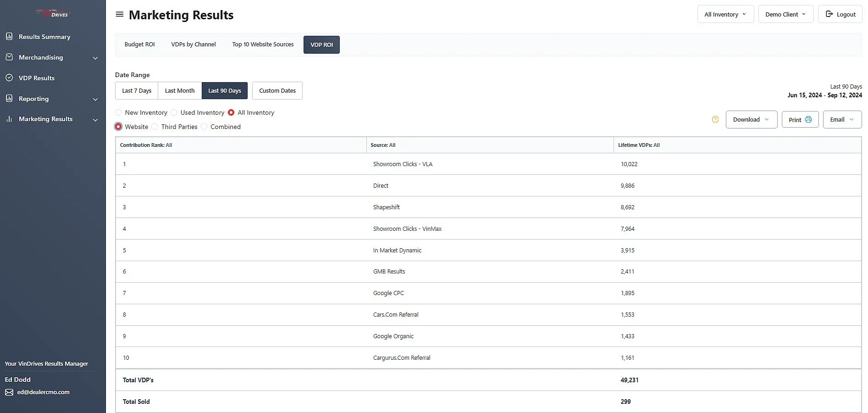Log out with the Logout button
Viewport: 868px width, 413px height.
click(840, 14)
